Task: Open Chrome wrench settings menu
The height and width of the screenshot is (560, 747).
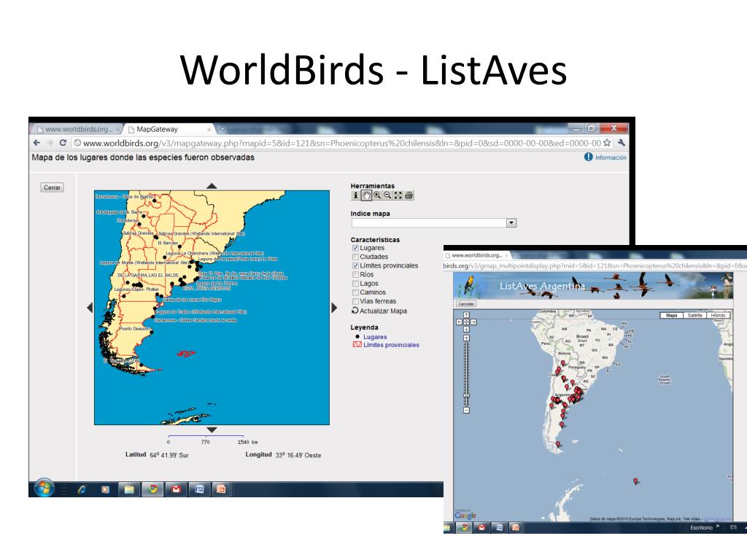Action: [622, 143]
